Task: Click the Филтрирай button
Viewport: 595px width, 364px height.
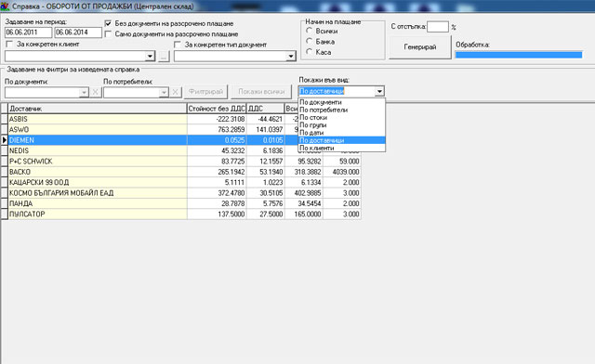Action: pyautogui.click(x=205, y=91)
